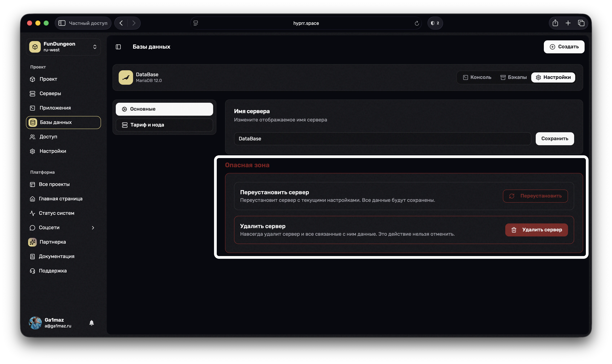Click the MariaDB database logo icon
Screen dimensions: 612x364
(126, 77)
